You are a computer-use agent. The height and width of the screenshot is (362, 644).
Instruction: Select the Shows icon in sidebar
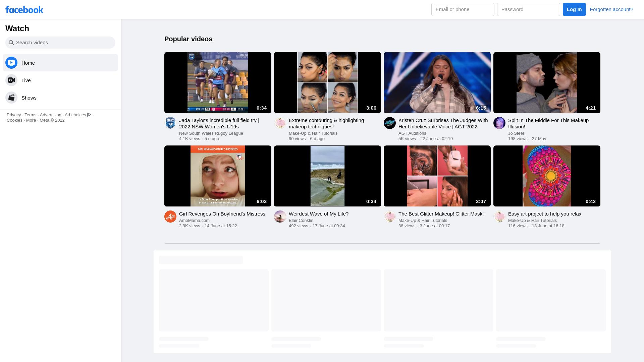(11, 97)
